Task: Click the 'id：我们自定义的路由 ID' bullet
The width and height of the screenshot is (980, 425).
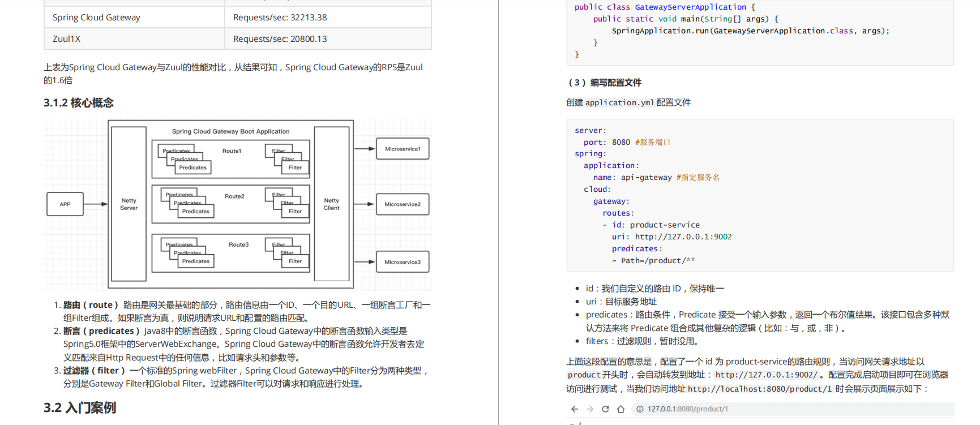Action: tap(655, 289)
